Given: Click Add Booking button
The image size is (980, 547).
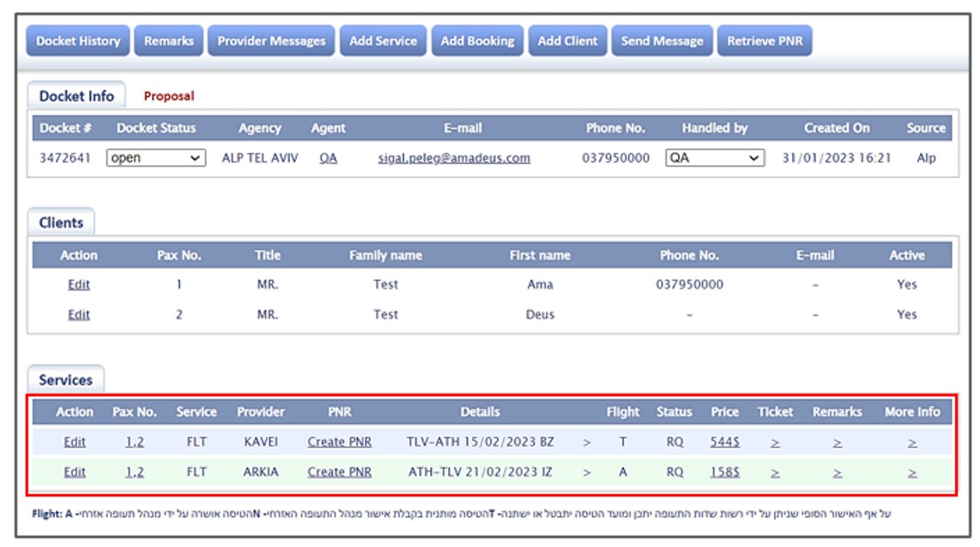Looking at the screenshot, I should pyautogui.click(x=477, y=40).
